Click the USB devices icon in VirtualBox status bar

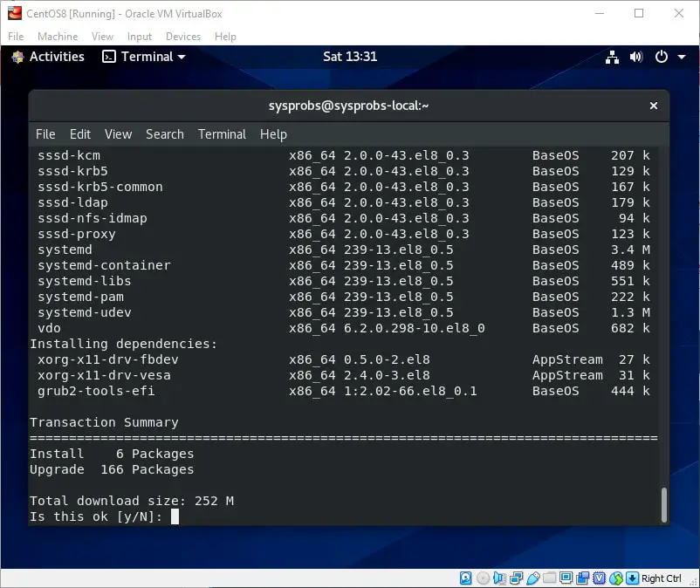(x=533, y=578)
